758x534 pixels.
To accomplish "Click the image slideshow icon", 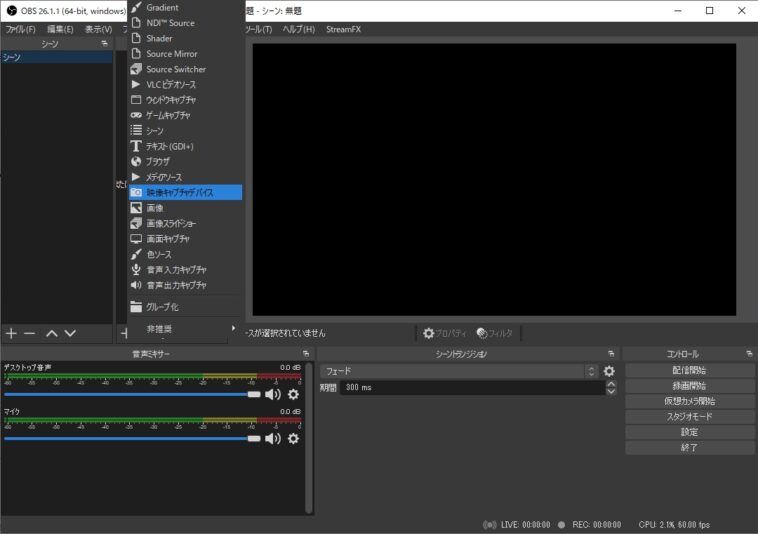I will [136, 223].
